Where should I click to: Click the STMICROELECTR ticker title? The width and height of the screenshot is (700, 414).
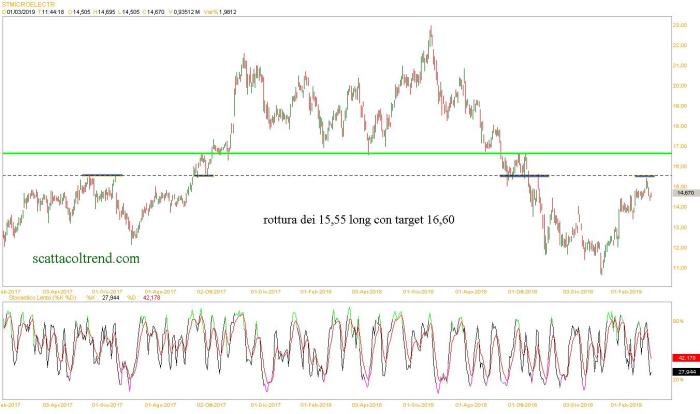(28, 4)
